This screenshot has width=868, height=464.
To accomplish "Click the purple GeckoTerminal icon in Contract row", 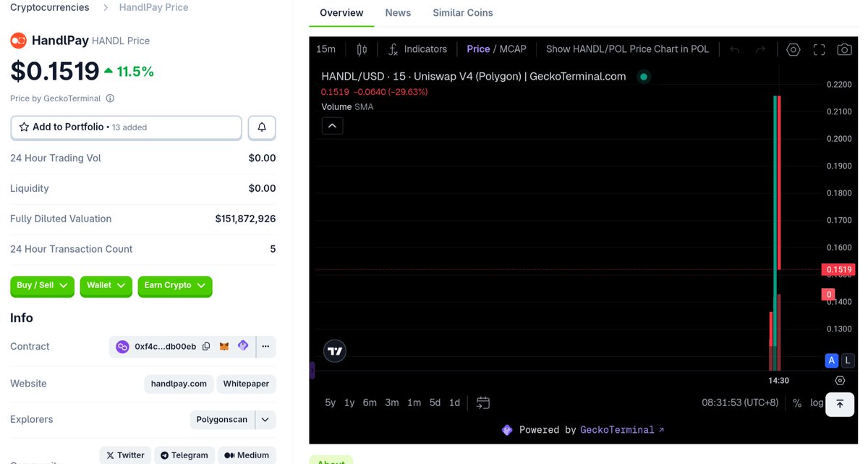I will [243, 346].
